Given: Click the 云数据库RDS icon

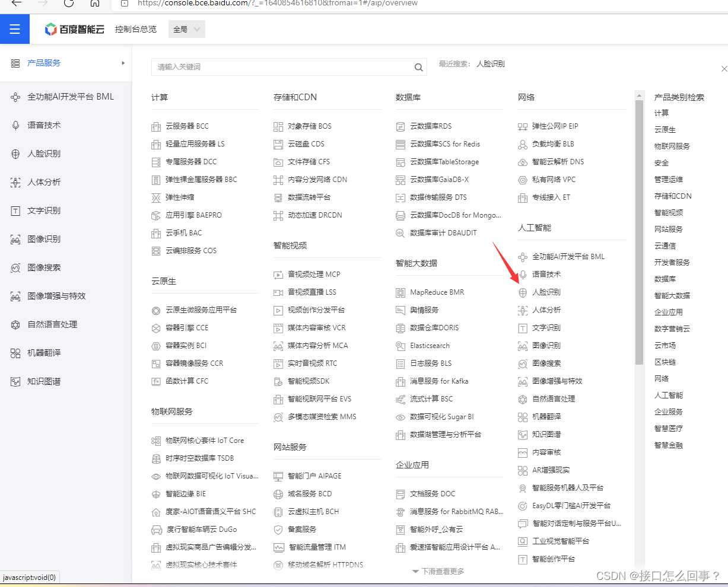Looking at the screenshot, I should click(400, 126).
